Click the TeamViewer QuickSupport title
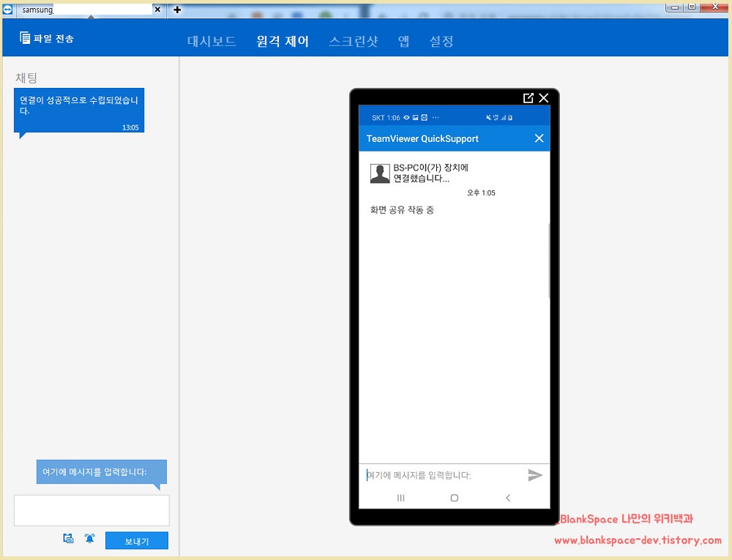This screenshot has height=560, width=732. tap(422, 138)
